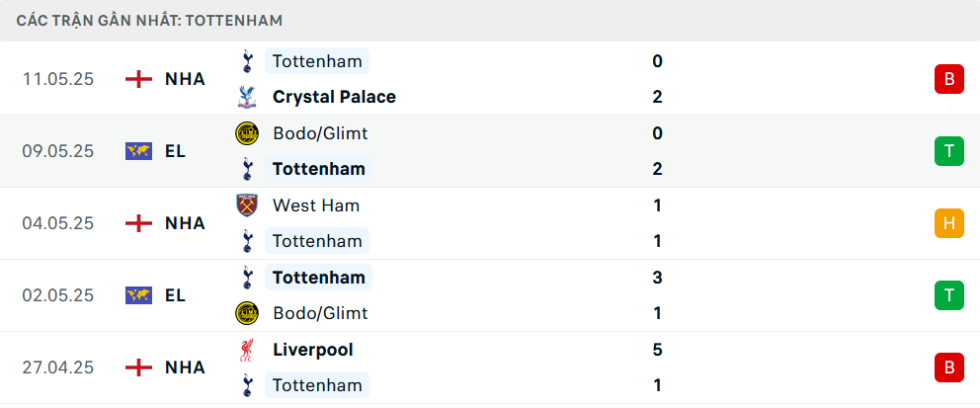The width and height of the screenshot is (980, 408).
Task: Click Europa League icon for 02.05.25 match
Action: tap(138, 295)
